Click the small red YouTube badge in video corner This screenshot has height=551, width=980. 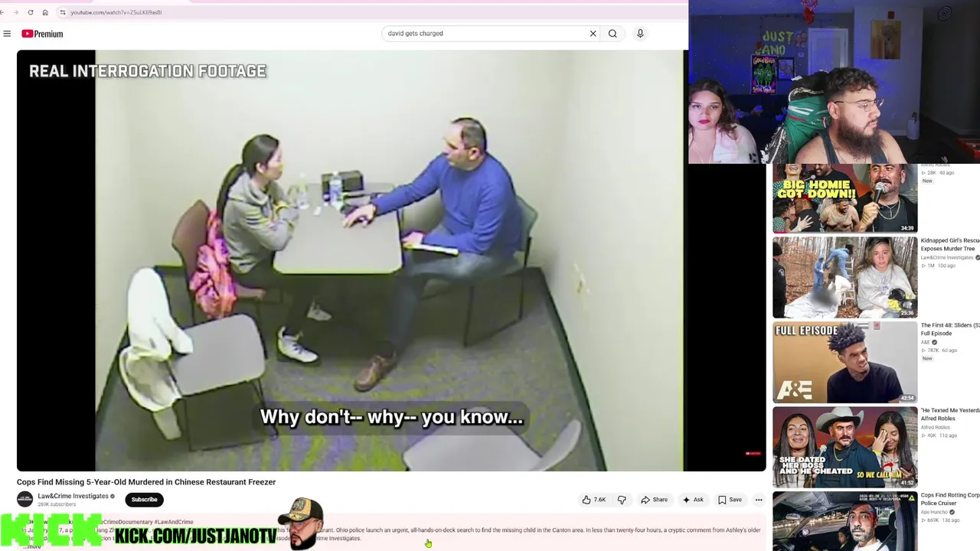(753, 454)
